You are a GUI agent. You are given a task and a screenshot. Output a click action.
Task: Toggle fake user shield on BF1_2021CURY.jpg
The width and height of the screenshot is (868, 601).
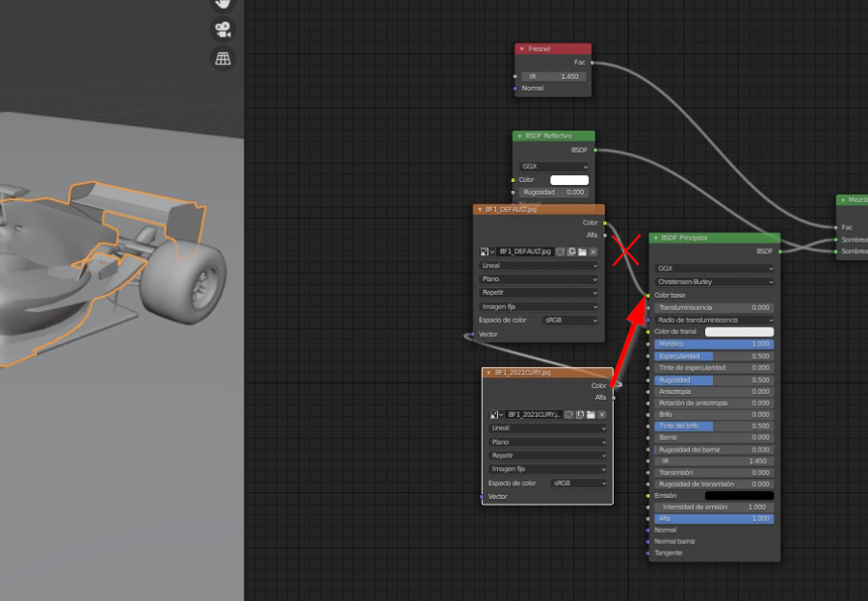(x=569, y=414)
